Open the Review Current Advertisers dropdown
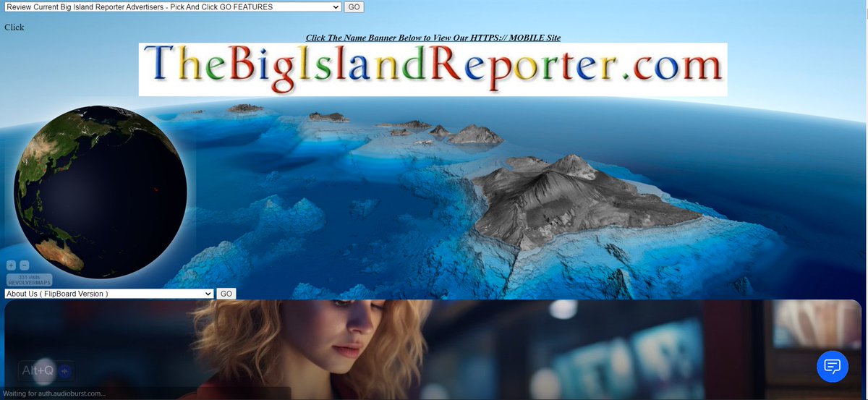The height and width of the screenshot is (400, 868). pyautogui.click(x=172, y=7)
